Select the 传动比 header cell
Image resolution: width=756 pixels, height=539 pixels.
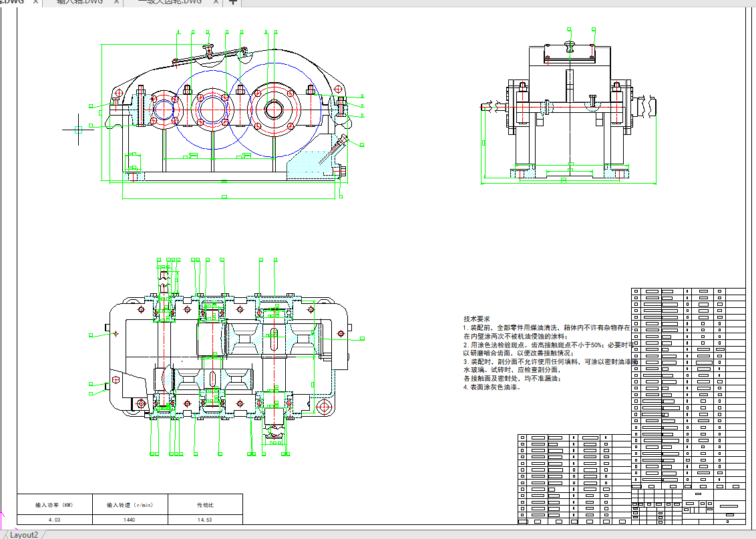point(205,505)
